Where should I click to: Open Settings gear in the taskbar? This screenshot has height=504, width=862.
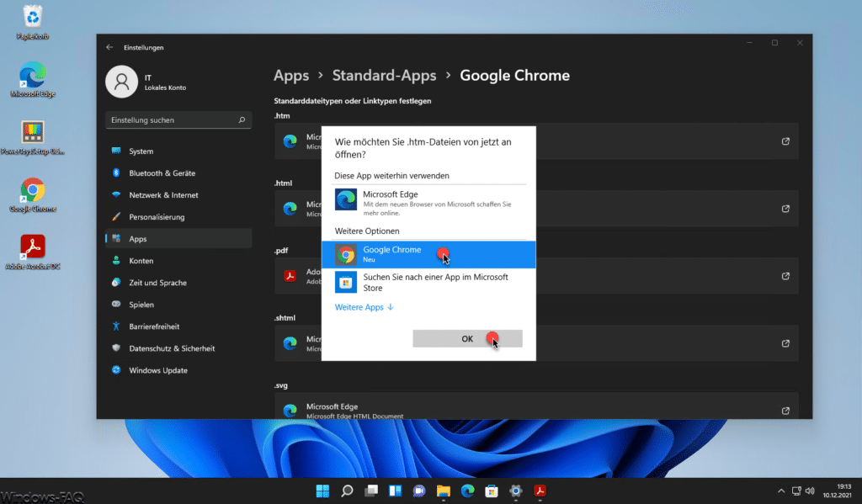pos(516,491)
